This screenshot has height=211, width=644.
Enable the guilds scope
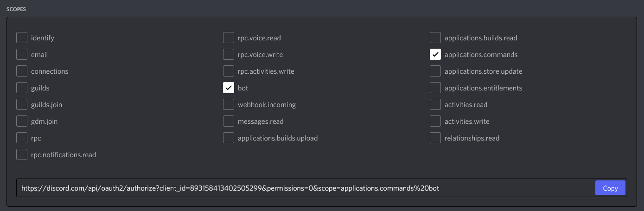pyautogui.click(x=22, y=88)
